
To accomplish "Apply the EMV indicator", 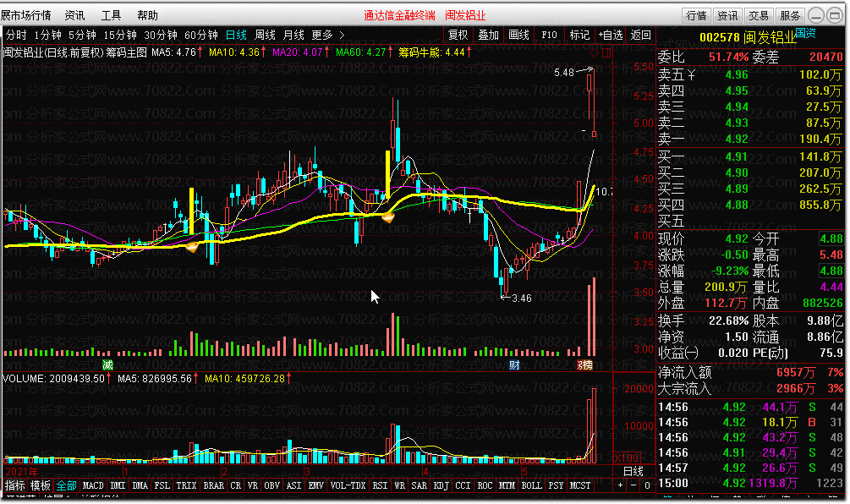I will point(315,485).
